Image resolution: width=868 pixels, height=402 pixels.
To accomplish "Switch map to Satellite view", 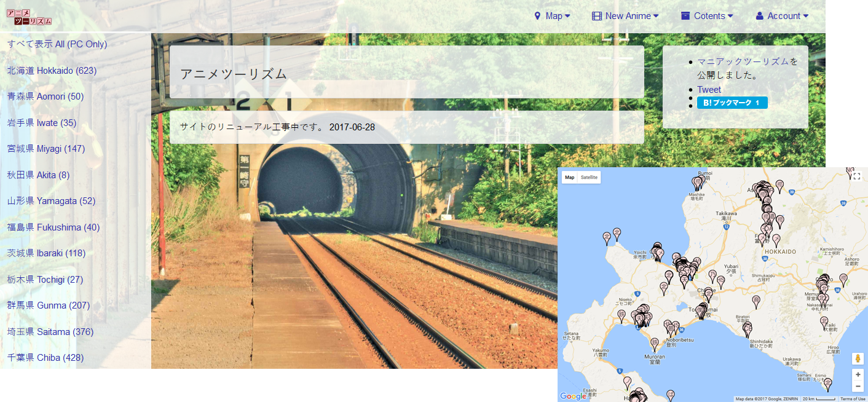I will click(589, 178).
